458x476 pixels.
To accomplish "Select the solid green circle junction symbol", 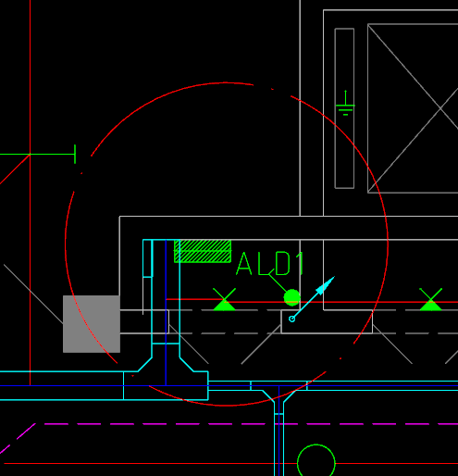I will point(291,297).
